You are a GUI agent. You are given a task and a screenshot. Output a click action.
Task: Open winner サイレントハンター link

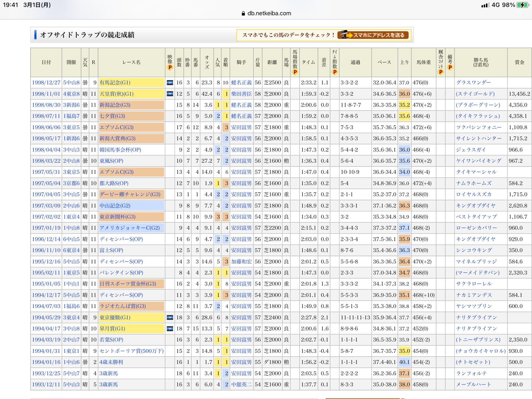point(479,139)
